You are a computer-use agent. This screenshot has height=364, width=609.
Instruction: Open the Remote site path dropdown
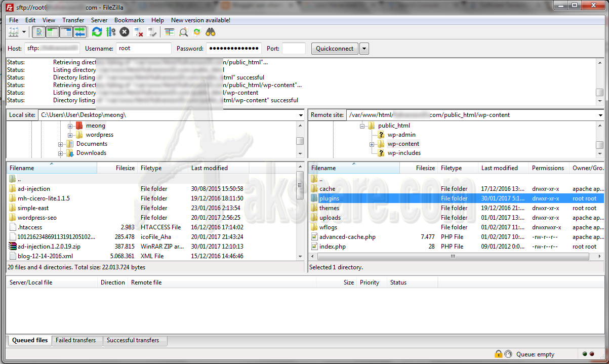600,115
